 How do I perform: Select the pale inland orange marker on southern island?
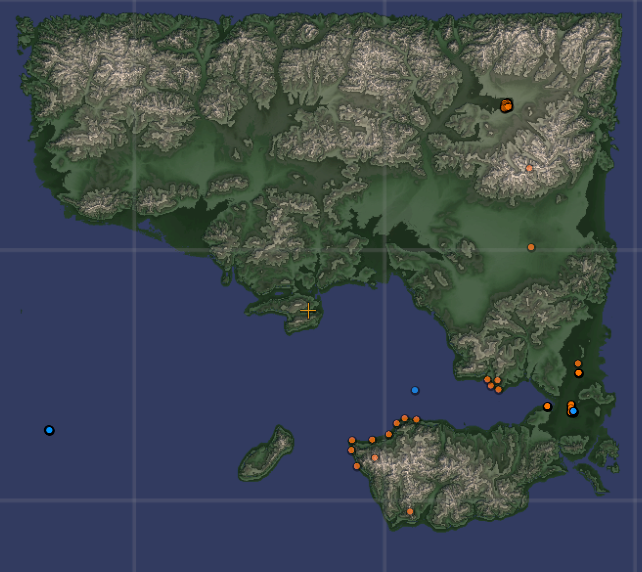[x=375, y=458]
